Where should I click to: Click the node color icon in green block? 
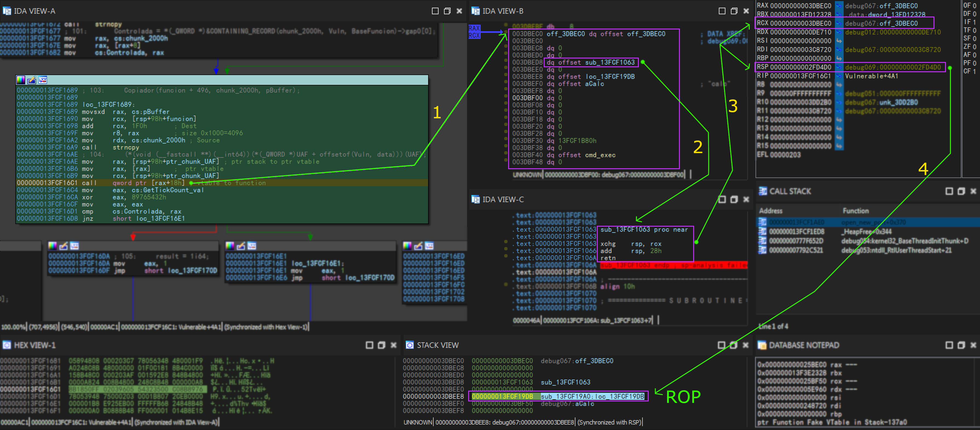[x=21, y=80]
